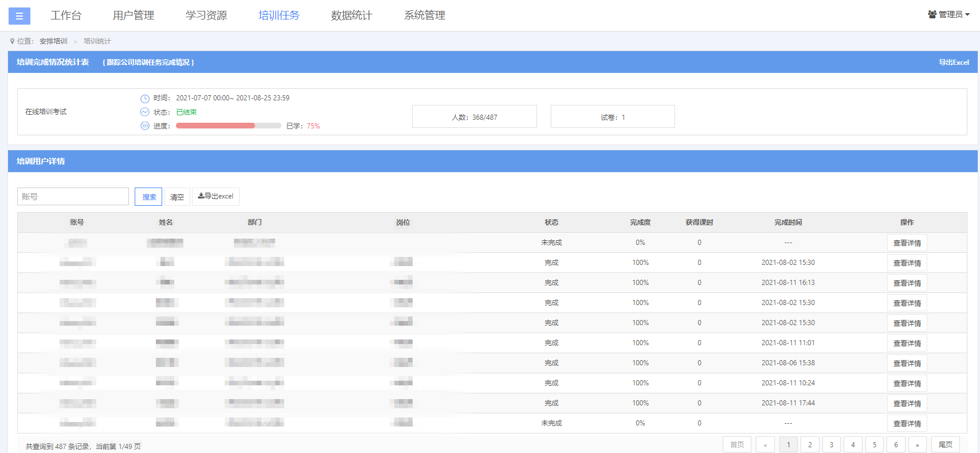Click the 已学 75% progress bar

tap(228, 126)
